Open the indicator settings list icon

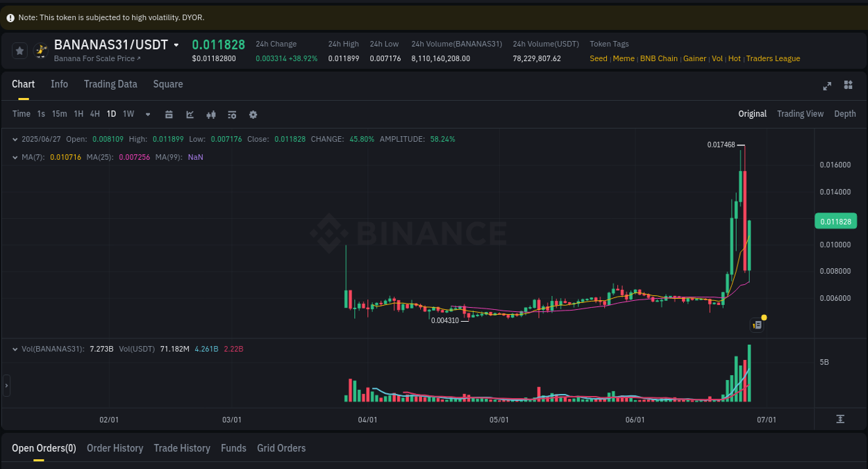232,114
